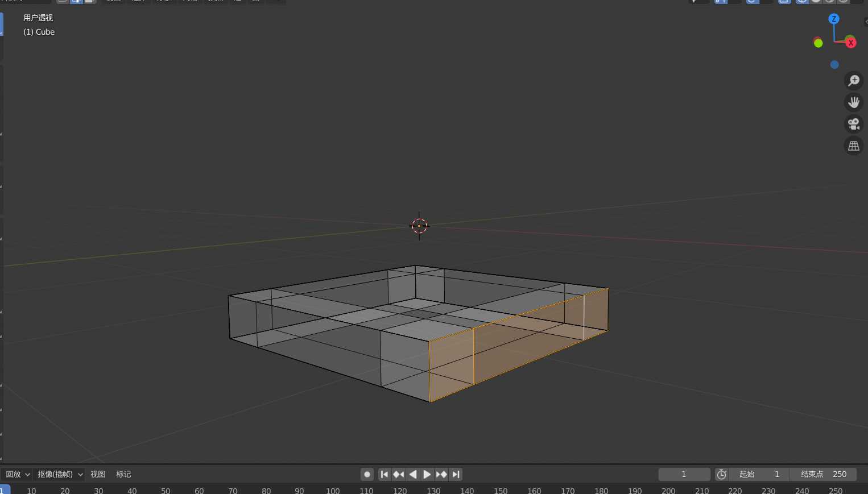Image resolution: width=868 pixels, height=494 pixels.
Task: Jump to the first frame
Action: click(385, 474)
